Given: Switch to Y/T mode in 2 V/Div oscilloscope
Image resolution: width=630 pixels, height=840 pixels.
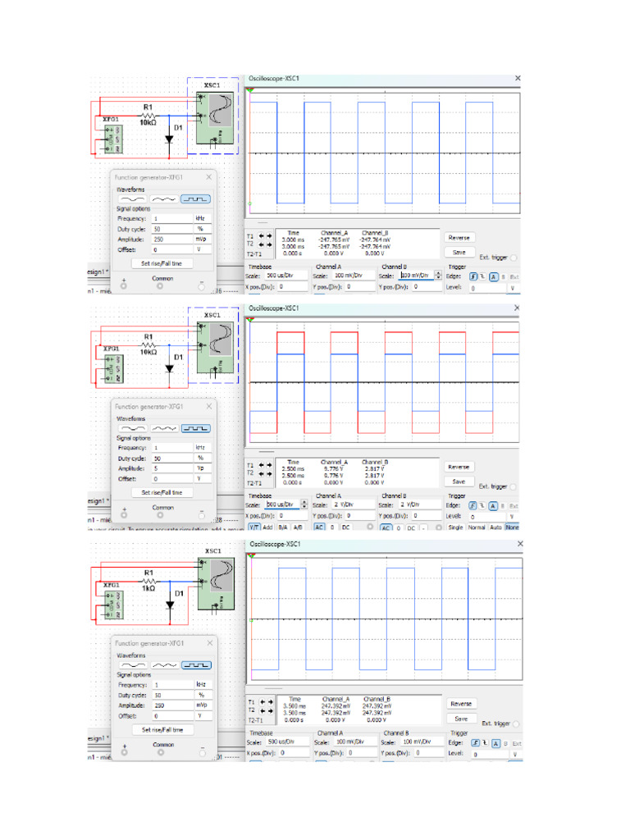Looking at the screenshot, I should click(254, 527).
